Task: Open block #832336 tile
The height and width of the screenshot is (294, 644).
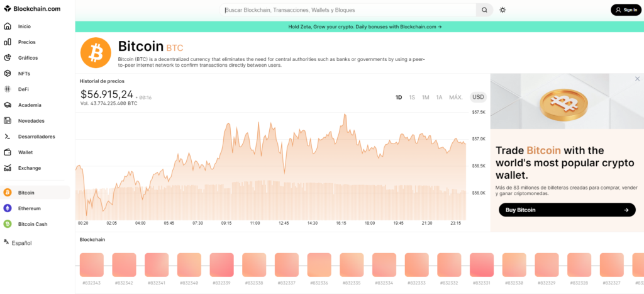Action: [x=319, y=265]
